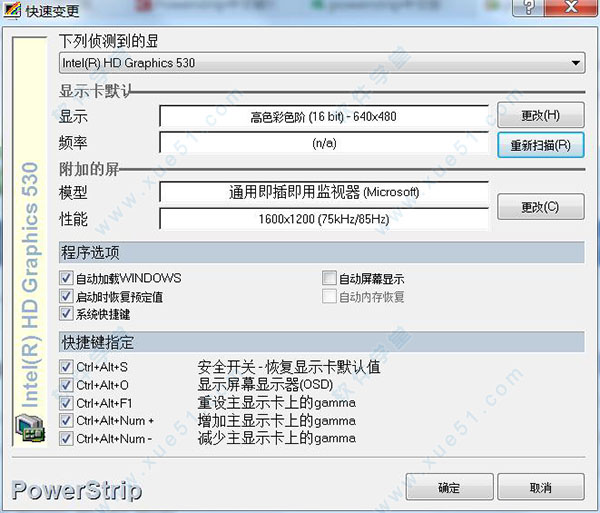Viewport: 600px width, 513px height.
Task: Toggle Ctrl+Alt+Num - hotkey checkbox
Action: pos(66,438)
